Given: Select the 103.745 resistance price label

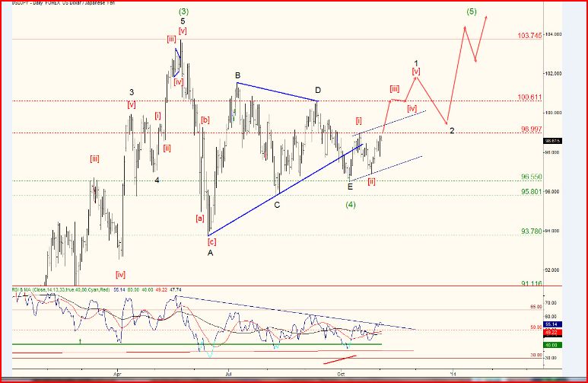Looking at the screenshot, I should pos(529,36).
